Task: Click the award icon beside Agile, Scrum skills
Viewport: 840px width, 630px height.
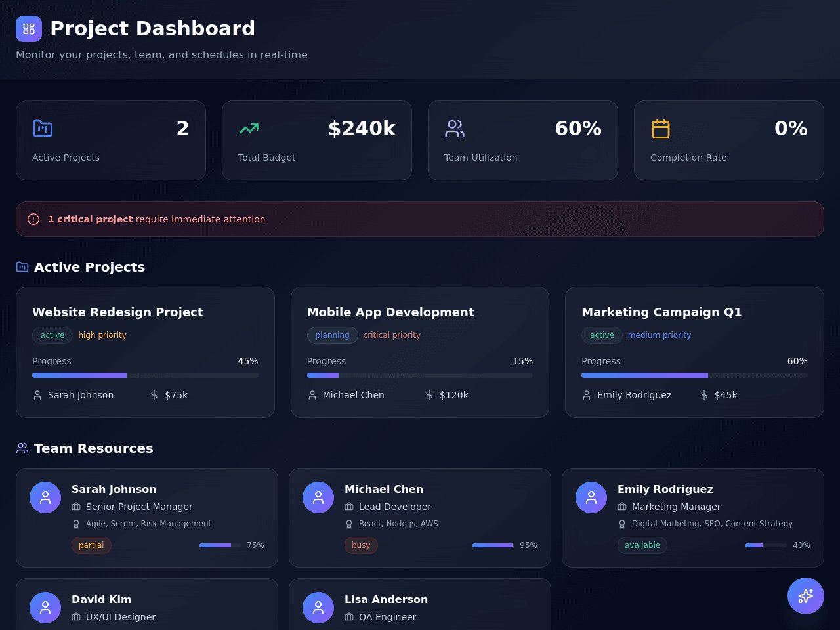Action: (76, 524)
